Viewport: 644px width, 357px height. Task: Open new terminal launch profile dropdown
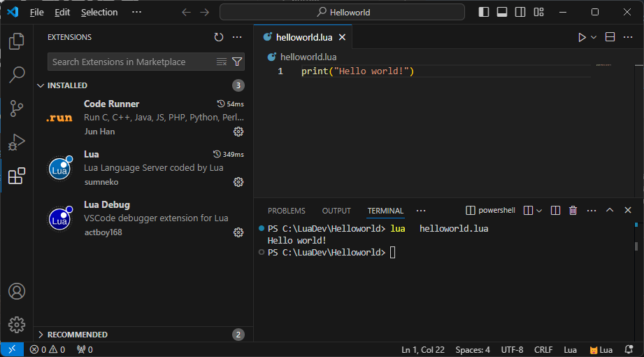coord(539,211)
